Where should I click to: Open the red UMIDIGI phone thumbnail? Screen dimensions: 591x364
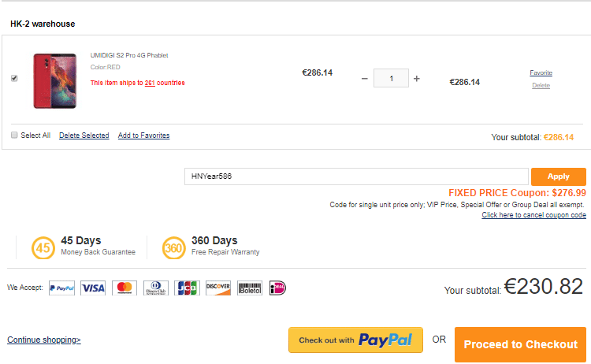tap(54, 81)
